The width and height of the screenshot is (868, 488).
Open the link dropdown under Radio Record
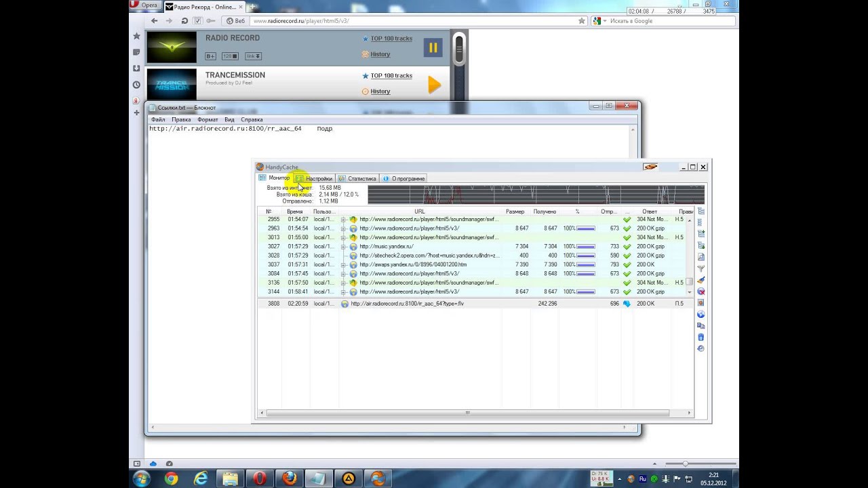pos(253,56)
